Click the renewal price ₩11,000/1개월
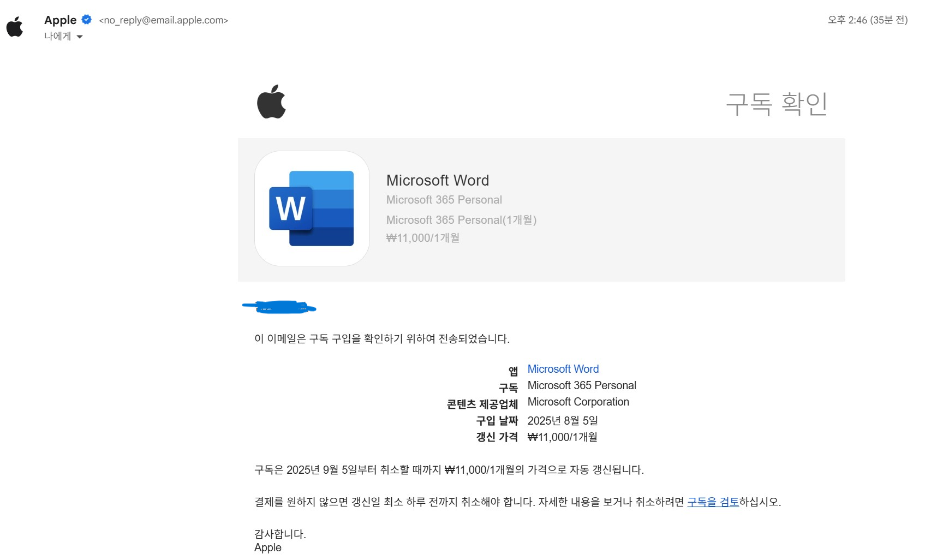Screen dimensions: 925x560 [562, 437]
